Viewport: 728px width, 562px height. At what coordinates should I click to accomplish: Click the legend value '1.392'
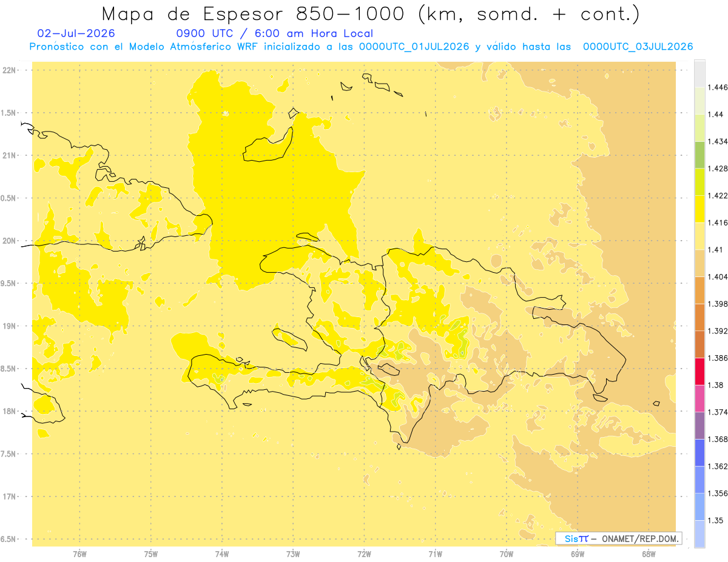click(718, 331)
